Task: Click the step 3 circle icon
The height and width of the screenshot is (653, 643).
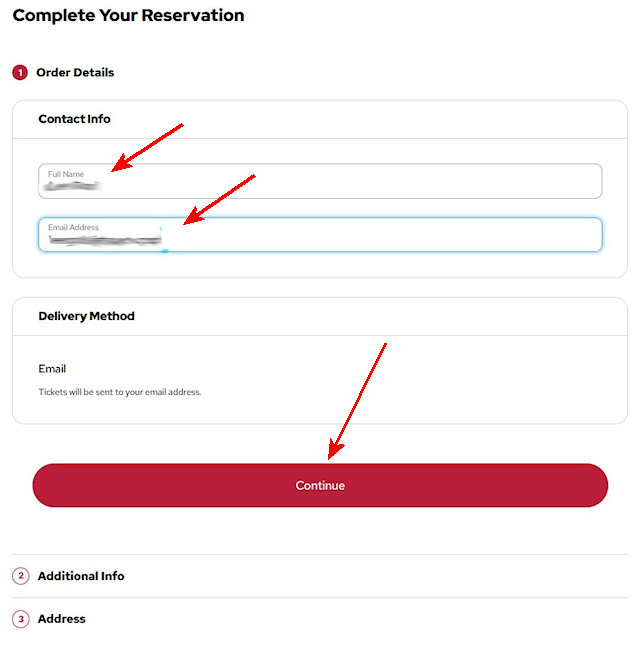Action: (20, 619)
